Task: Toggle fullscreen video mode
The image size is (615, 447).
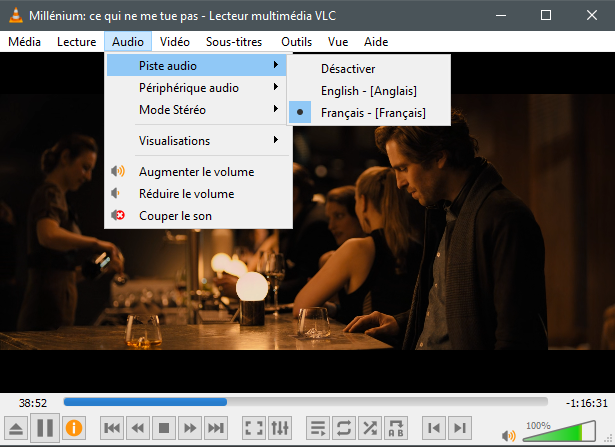Action: click(254, 428)
